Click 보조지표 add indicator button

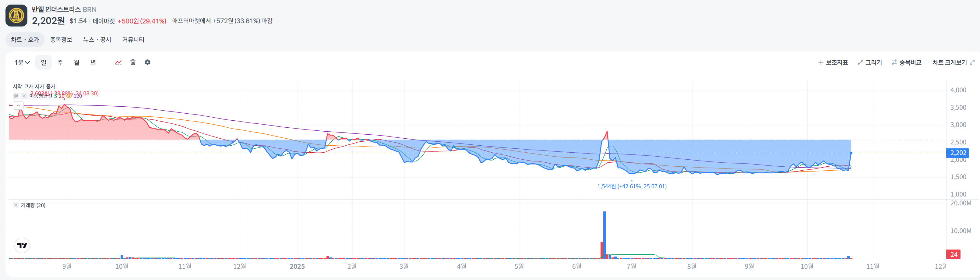click(x=833, y=62)
